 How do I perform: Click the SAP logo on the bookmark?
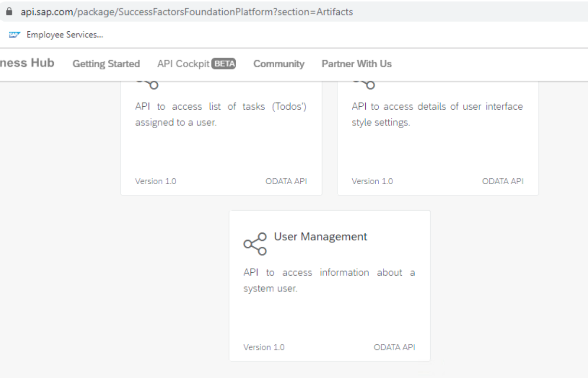[x=13, y=34]
